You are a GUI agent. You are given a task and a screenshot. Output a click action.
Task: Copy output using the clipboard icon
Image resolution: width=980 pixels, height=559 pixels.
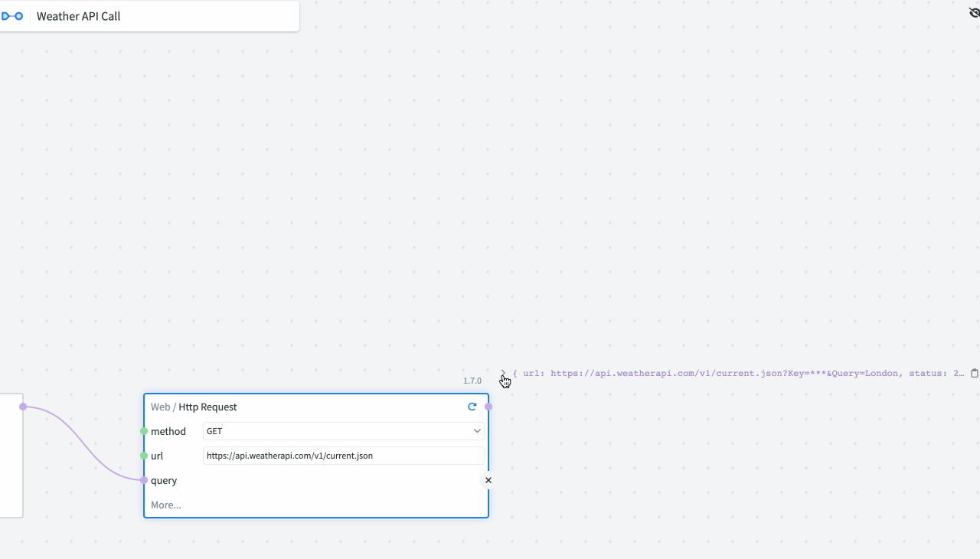(x=975, y=374)
